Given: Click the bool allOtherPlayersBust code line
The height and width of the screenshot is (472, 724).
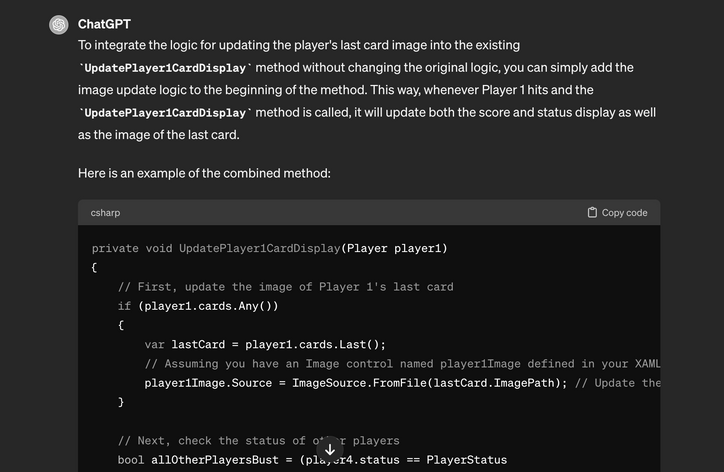Looking at the screenshot, I should coord(312,460).
